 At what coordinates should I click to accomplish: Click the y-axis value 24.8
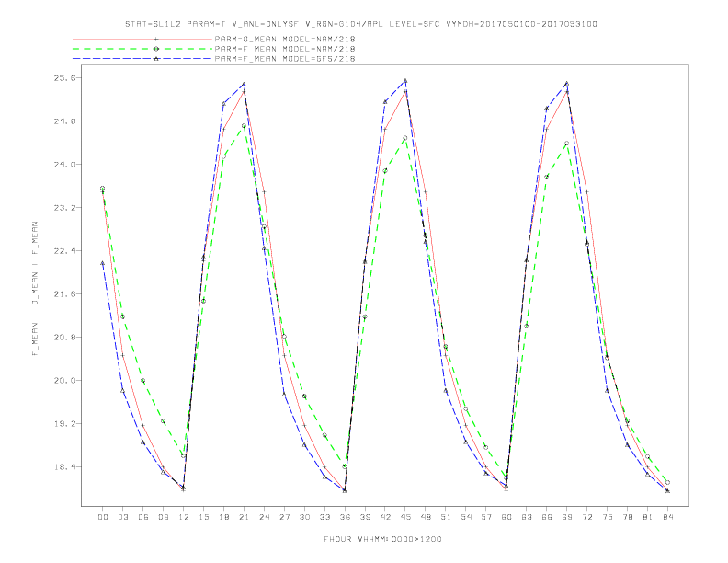(x=65, y=121)
